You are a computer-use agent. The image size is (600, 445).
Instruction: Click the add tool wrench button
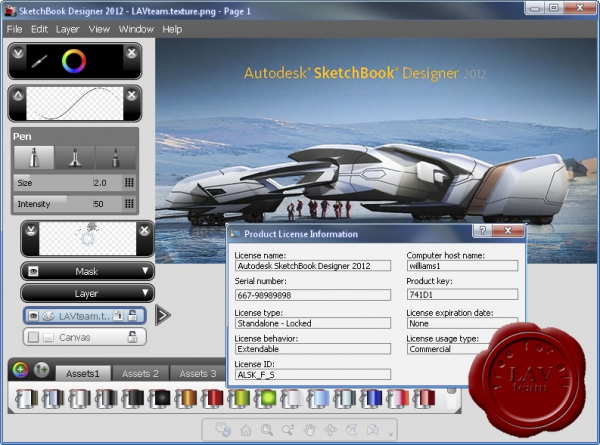click(x=42, y=370)
